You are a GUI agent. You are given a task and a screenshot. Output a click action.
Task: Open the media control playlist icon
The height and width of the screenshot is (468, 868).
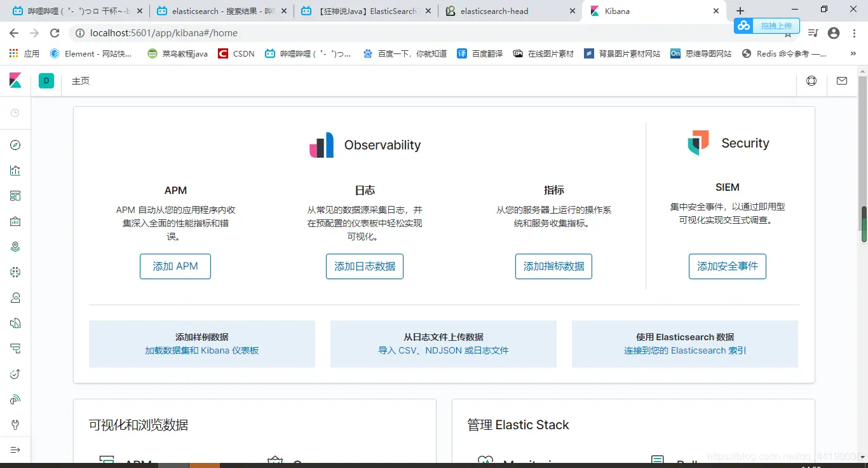(x=813, y=33)
